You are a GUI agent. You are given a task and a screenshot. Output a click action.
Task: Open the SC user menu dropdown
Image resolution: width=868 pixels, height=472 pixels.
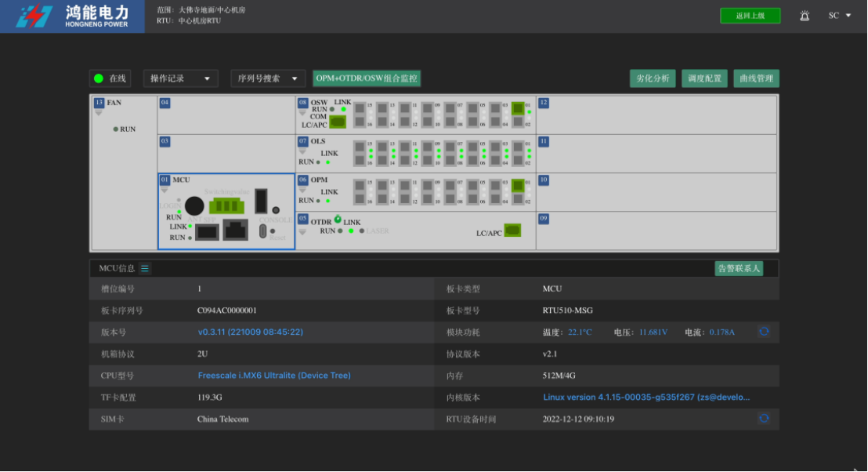[x=840, y=16]
